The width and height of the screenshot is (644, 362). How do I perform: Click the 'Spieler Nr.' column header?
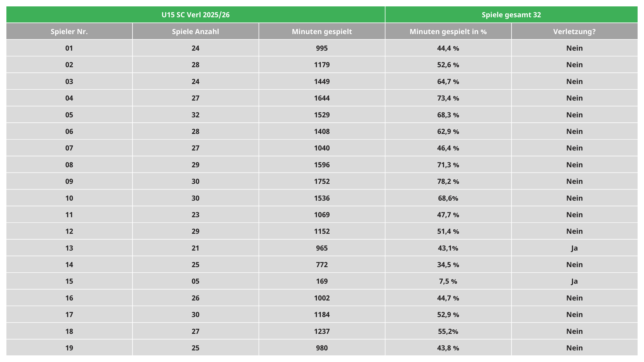coord(69,31)
